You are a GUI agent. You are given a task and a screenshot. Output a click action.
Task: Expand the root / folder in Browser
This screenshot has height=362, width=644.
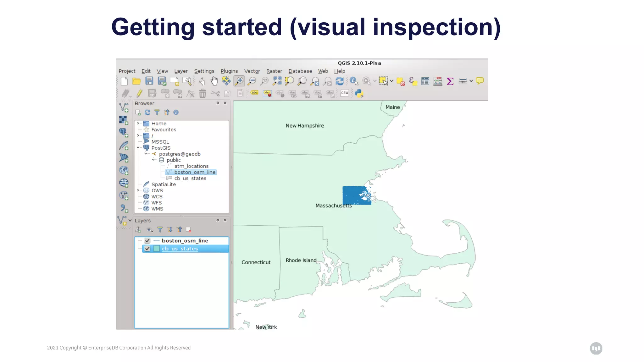click(138, 135)
